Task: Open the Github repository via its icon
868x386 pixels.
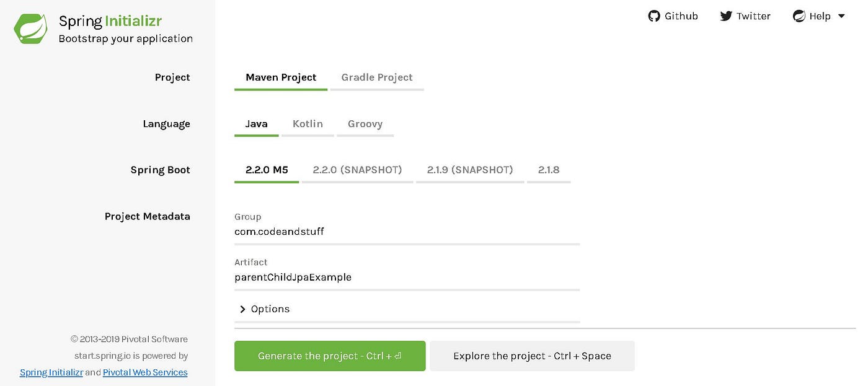Action: pyautogui.click(x=655, y=16)
